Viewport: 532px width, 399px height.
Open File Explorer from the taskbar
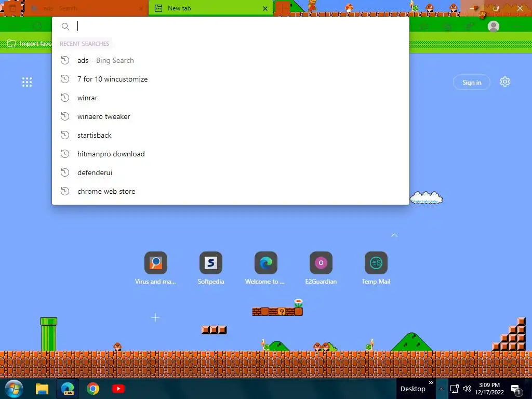[42, 389]
